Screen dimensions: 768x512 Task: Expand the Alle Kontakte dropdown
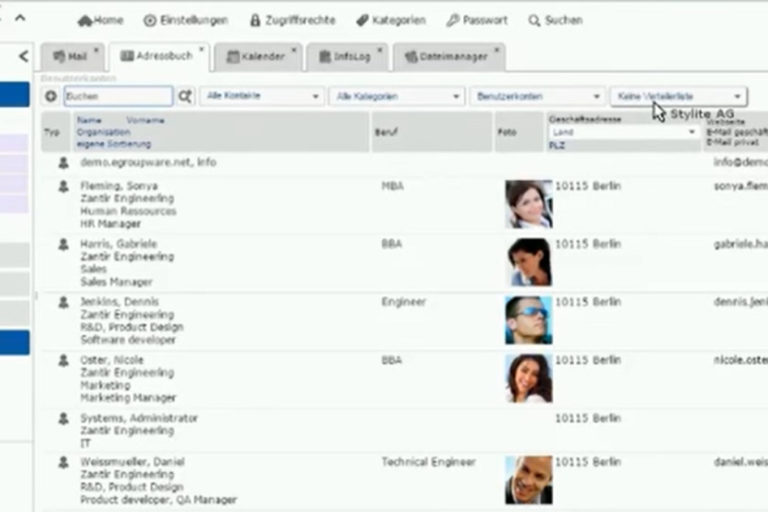260,96
